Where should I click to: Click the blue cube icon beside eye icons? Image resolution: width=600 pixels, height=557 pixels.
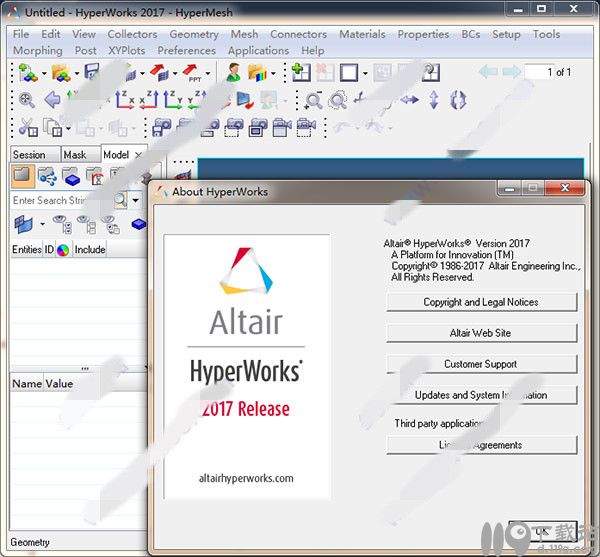139,224
